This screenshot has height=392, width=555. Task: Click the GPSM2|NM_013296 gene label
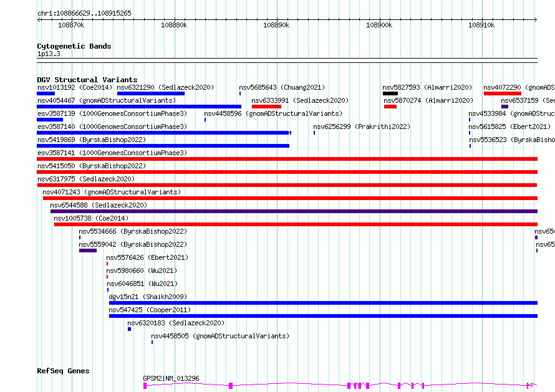(x=171, y=378)
